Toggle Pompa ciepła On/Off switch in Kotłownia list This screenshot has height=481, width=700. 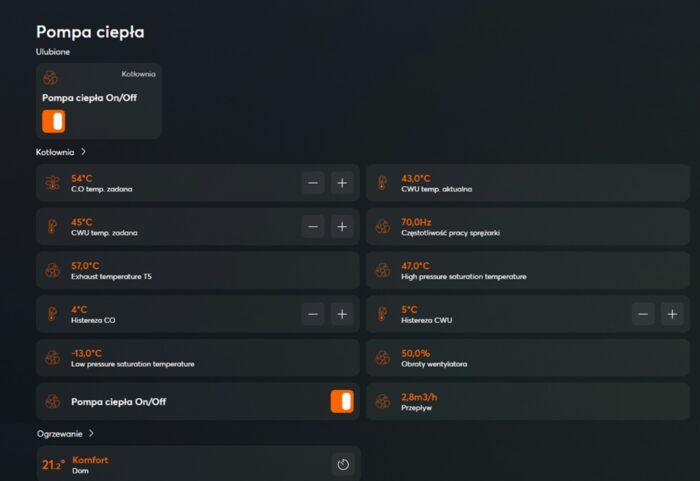342,402
